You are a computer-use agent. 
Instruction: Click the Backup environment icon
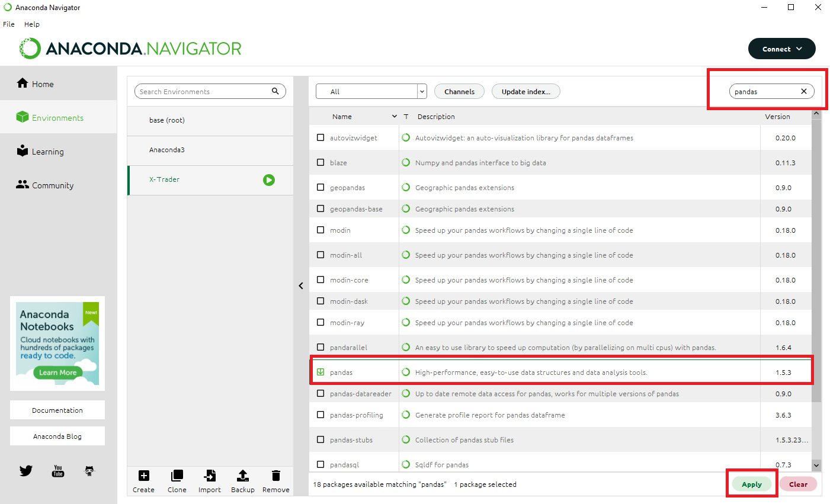pos(242,476)
